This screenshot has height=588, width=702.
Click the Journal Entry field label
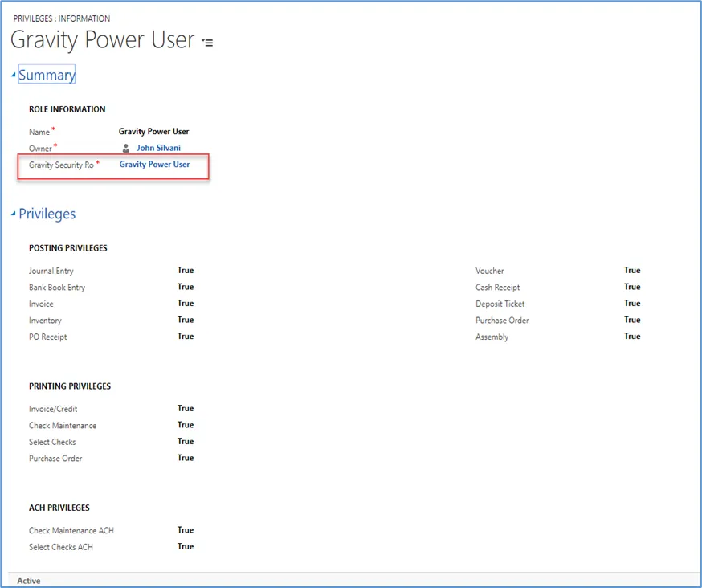[51, 271]
